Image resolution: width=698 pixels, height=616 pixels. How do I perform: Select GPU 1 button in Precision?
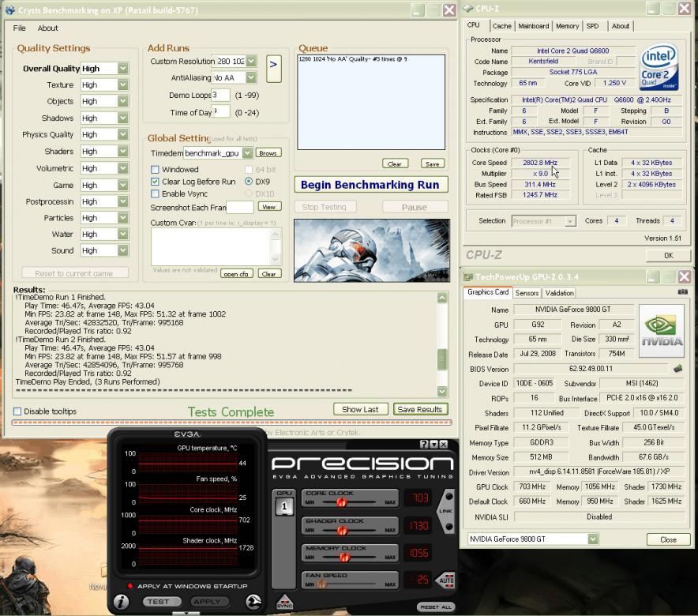click(284, 507)
